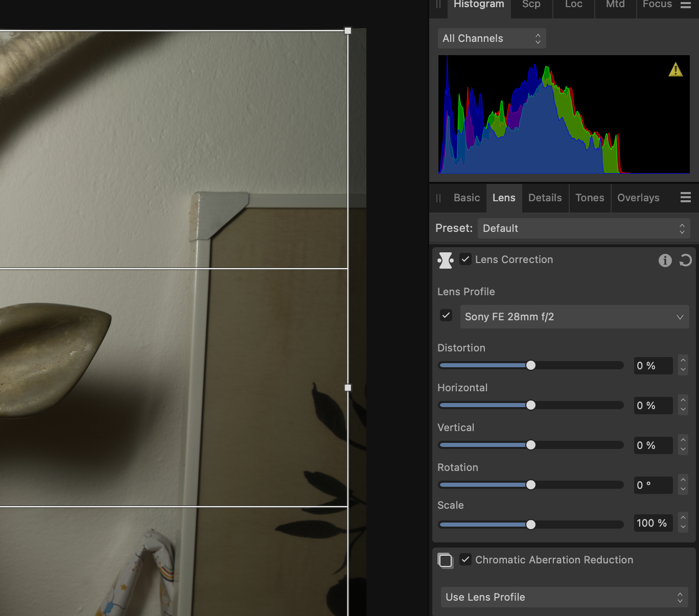Expand the Preset Default dropdown
The image size is (699, 616).
tap(584, 228)
